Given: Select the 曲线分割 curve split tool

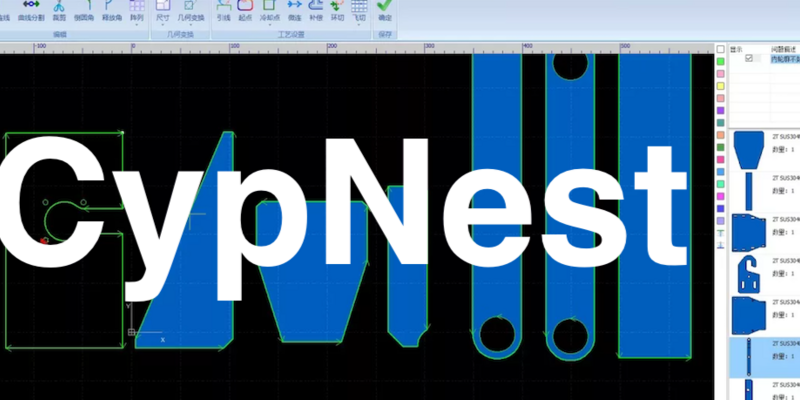Looking at the screenshot, I should coord(31,11).
